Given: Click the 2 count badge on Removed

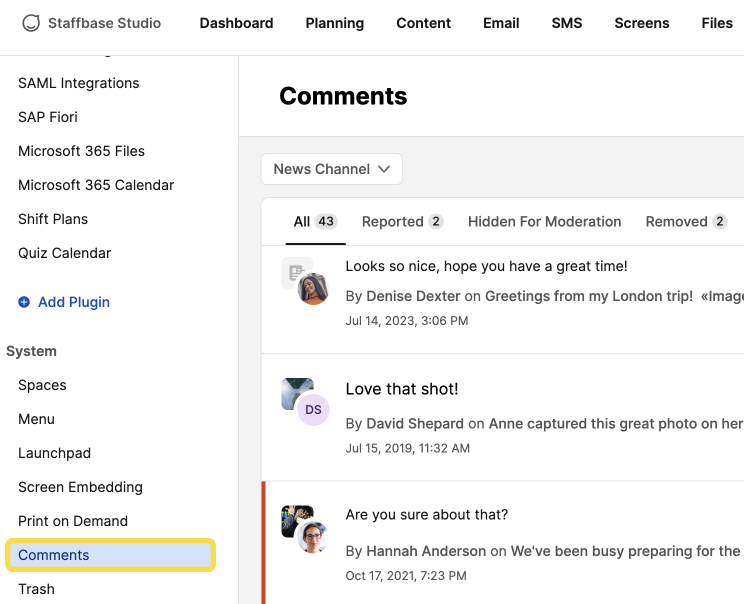Looking at the screenshot, I should click(719, 222).
